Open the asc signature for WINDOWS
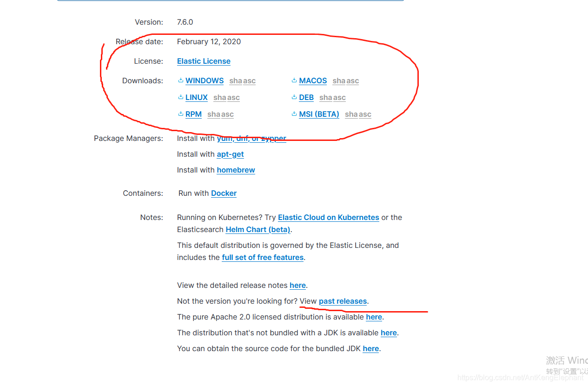588x386 pixels. pyautogui.click(x=249, y=81)
